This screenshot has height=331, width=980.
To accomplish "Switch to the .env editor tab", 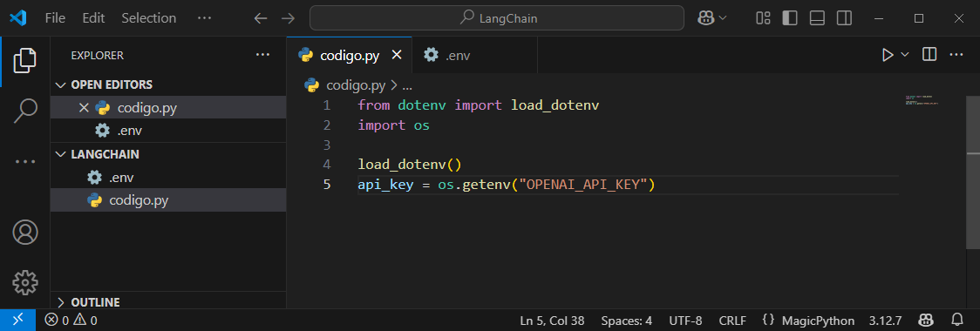I will click(x=446, y=55).
